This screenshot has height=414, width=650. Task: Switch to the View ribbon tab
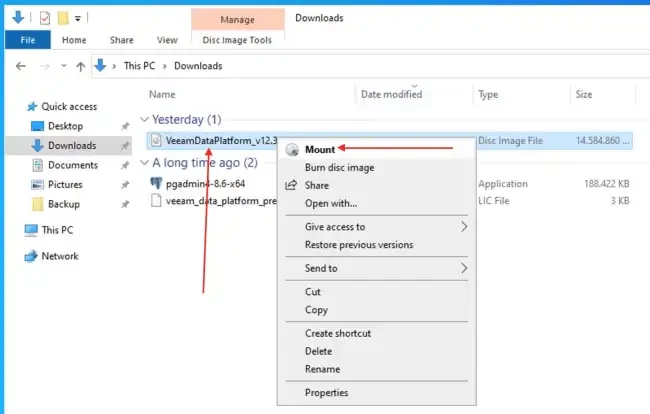[x=167, y=40]
